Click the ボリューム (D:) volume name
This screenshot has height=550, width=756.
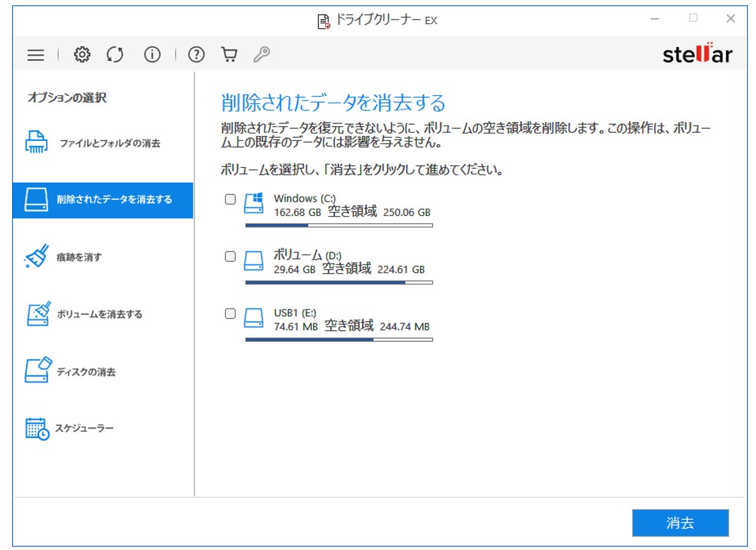coord(308,255)
